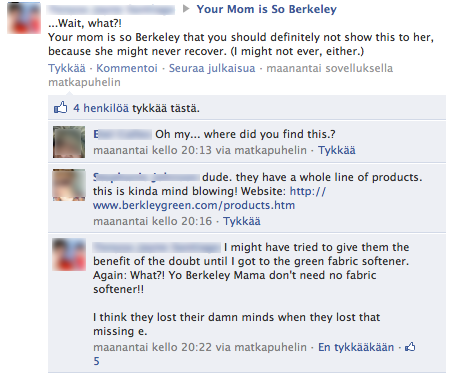Viewport: 460px width, 374px height.
Task: Like the post with Tykkää
Action: pos(67,68)
